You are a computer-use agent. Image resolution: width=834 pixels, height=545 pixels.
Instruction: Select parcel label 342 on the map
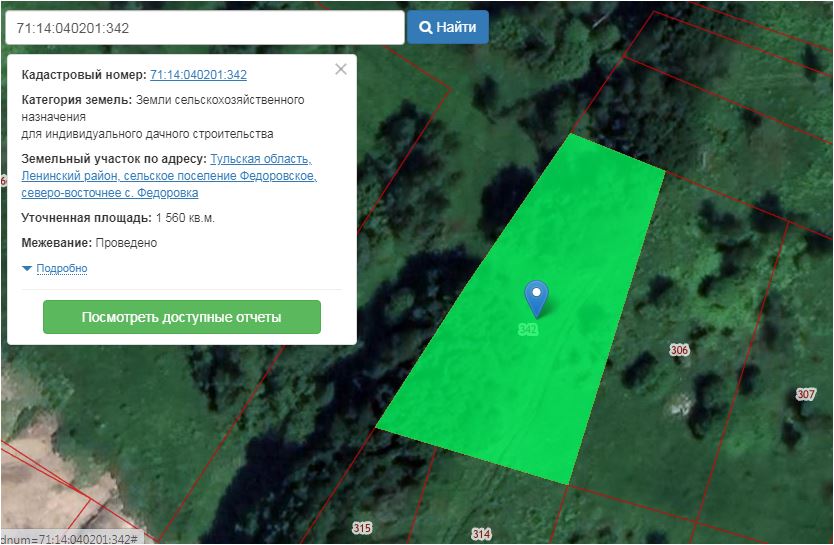click(x=529, y=329)
